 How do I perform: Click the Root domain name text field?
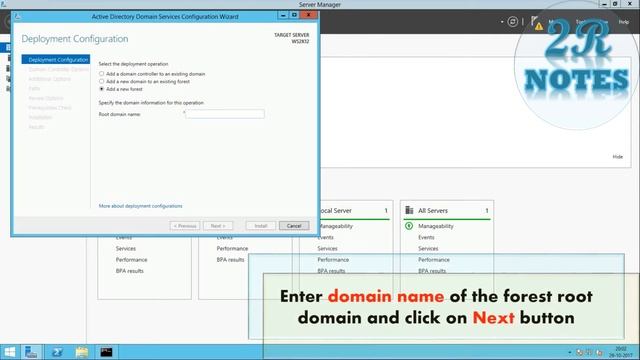pos(225,114)
